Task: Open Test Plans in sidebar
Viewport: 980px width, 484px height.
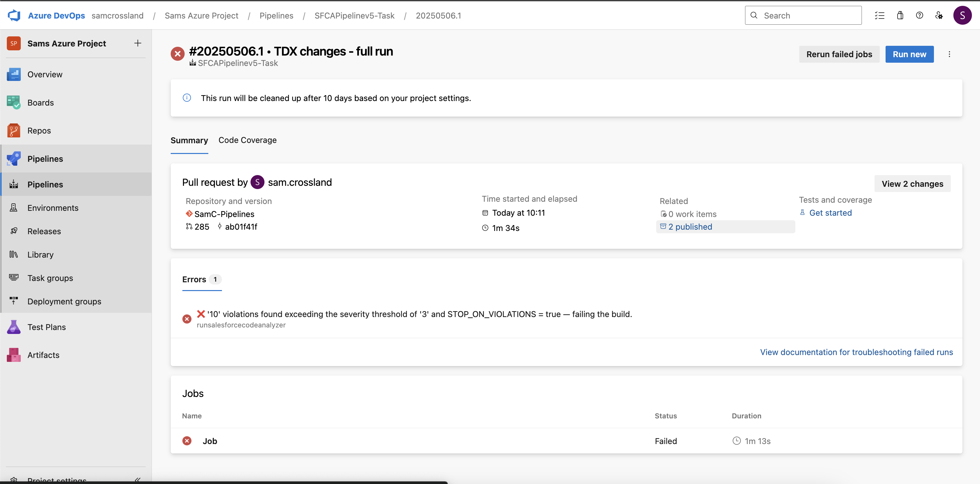Action: (x=46, y=327)
